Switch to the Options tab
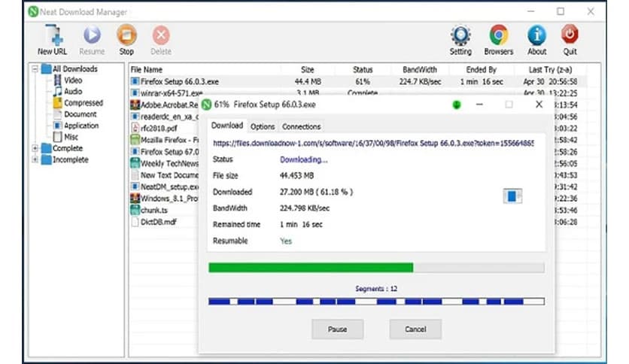This screenshot has width=629, height=364. (263, 126)
